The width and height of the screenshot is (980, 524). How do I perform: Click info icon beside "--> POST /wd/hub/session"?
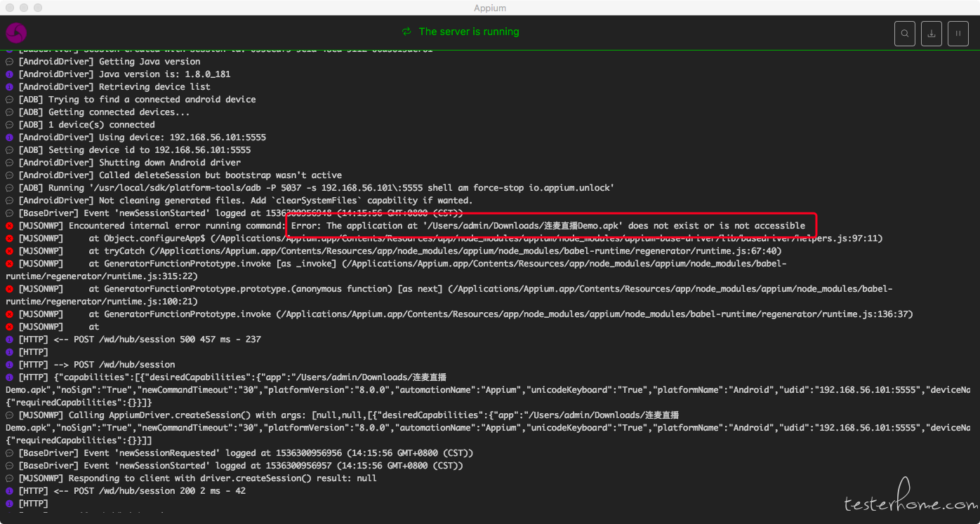10,364
